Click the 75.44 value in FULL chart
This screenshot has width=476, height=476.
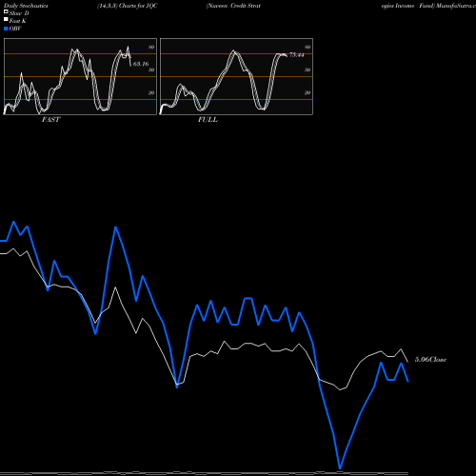(297, 55)
